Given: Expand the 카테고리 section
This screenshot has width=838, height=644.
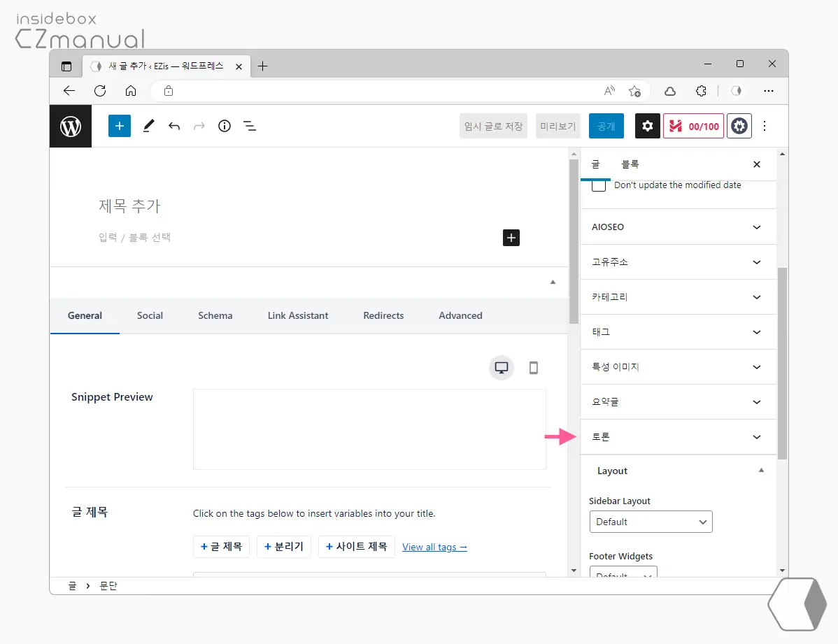Looking at the screenshot, I should coord(678,297).
